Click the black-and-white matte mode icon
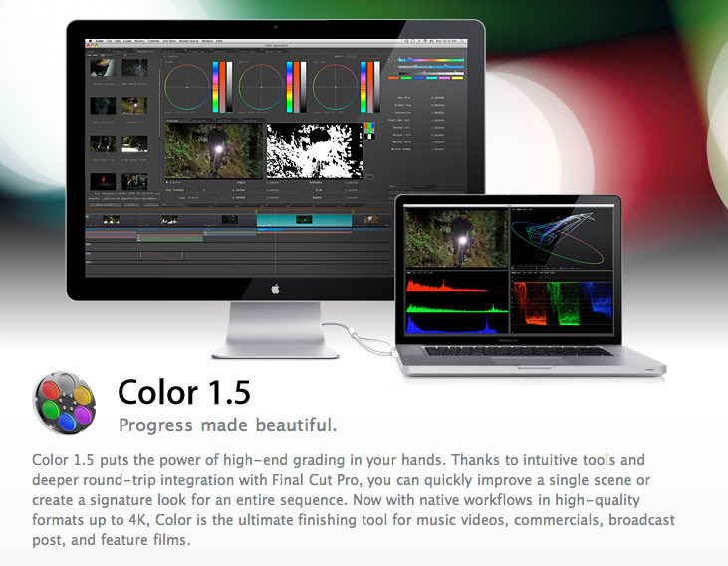The width and height of the screenshot is (728, 566). [369, 136]
